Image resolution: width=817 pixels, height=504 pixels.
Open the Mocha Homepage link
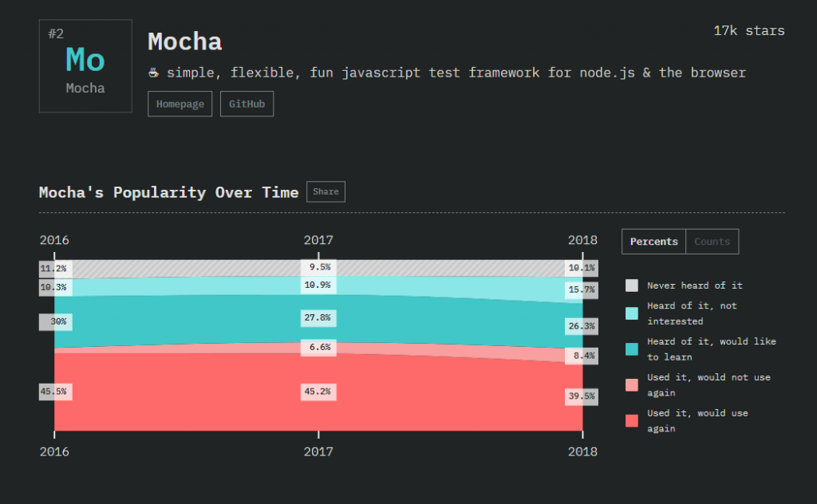(x=180, y=104)
